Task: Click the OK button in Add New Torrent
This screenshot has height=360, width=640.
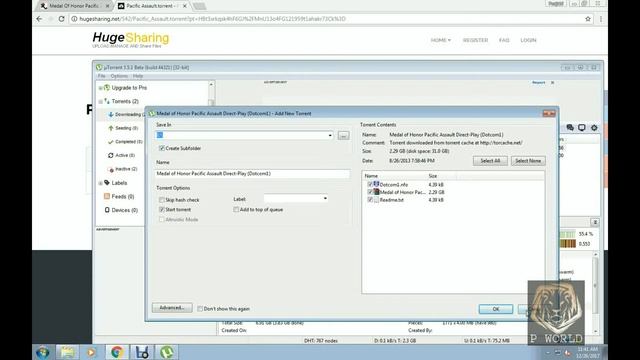Action: tap(496, 309)
